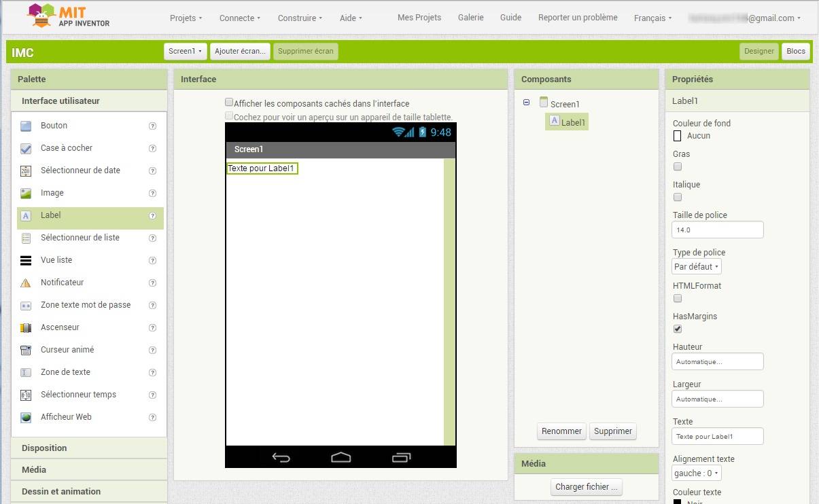Enable the Italique checkbox
Viewport: 819px width, 504px height.
(677, 197)
